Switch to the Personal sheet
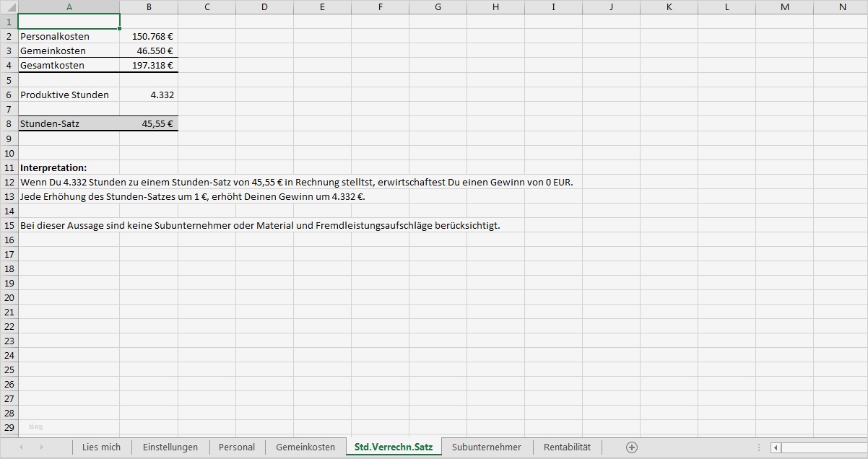Image resolution: width=868 pixels, height=459 pixels. [x=237, y=447]
